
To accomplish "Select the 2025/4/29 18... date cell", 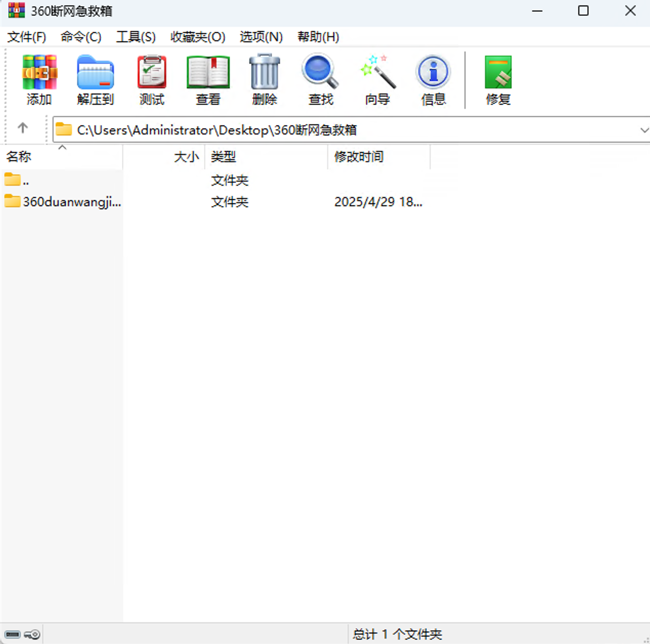I will click(x=378, y=202).
